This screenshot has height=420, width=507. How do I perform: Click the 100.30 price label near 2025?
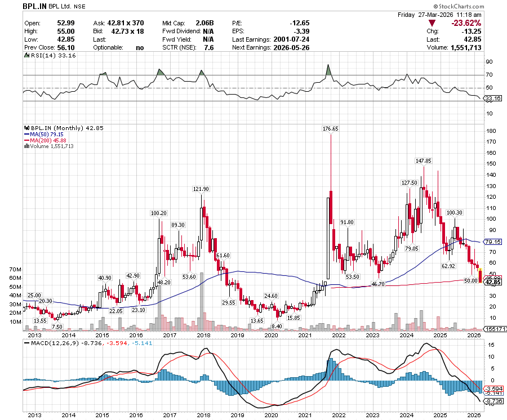click(454, 212)
